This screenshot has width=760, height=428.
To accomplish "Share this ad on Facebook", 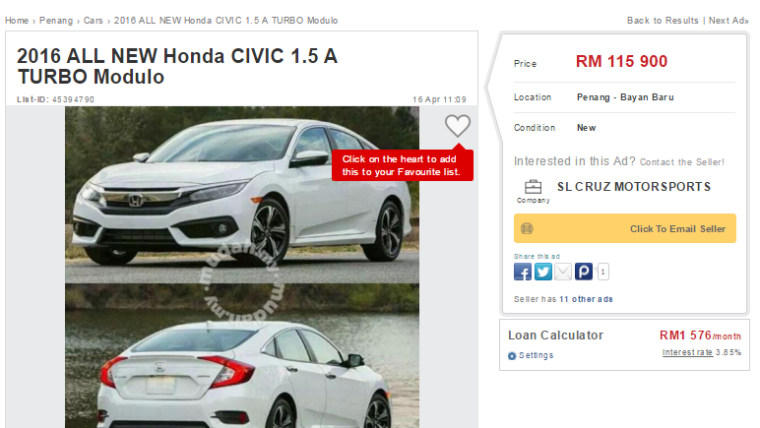I will (x=522, y=272).
